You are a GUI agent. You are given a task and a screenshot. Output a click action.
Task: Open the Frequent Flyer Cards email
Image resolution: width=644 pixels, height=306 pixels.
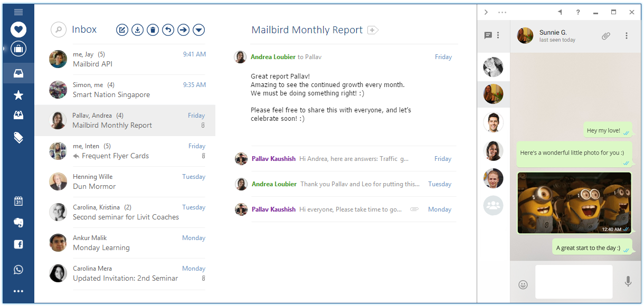126,151
